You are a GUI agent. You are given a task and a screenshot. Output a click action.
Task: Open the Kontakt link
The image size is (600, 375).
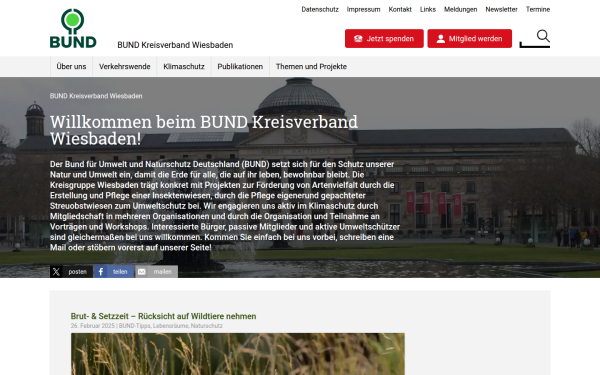tap(400, 9)
